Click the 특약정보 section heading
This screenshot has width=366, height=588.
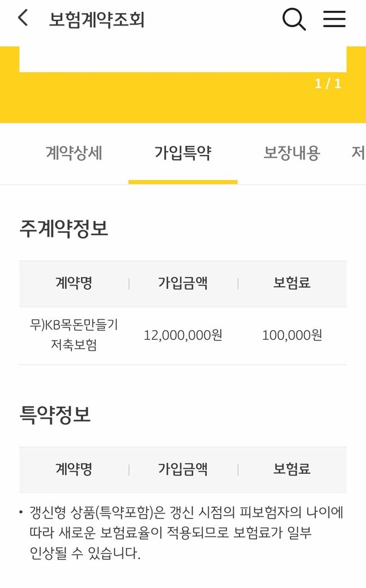(55, 415)
